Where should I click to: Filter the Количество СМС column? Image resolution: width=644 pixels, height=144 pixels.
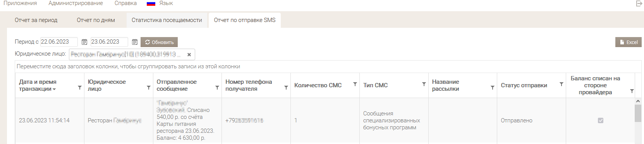coord(355,84)
